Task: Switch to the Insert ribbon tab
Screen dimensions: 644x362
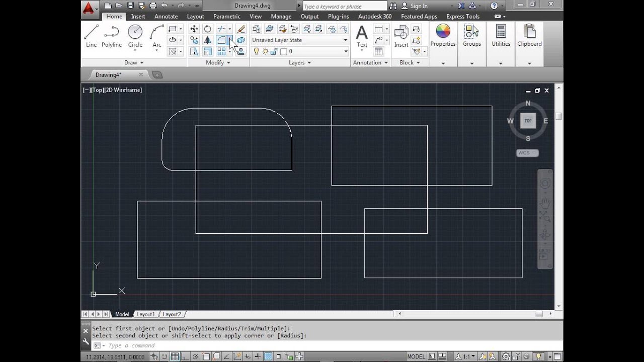Action: (138, 16)
